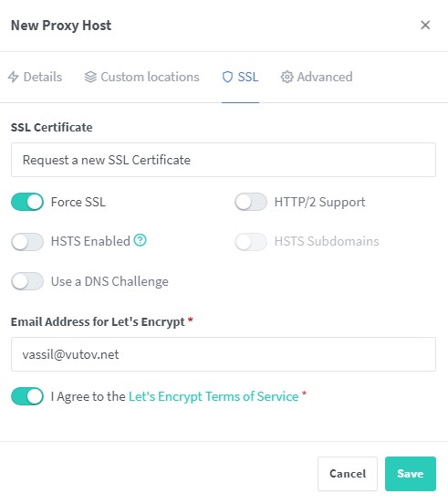The height and width of the screenshot is (504, 448).
Task: Turn on the HSTS Enabled switch
Action: (27, 242)
